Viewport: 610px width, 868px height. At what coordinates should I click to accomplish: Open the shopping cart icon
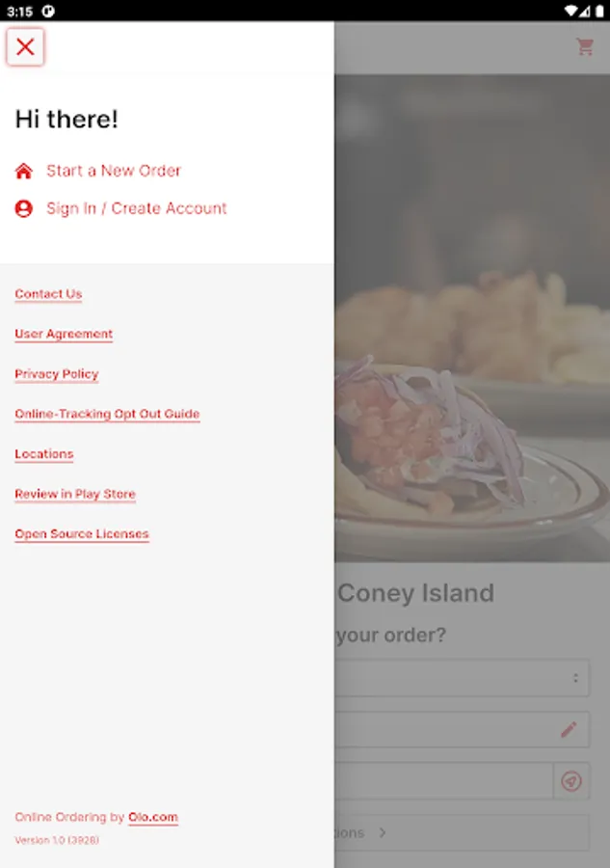point(585,47)
